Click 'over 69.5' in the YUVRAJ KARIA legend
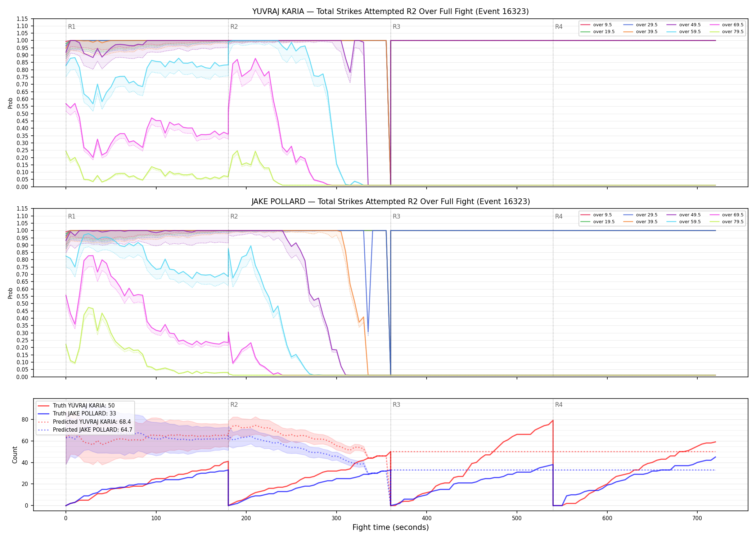 click(726, 25)
